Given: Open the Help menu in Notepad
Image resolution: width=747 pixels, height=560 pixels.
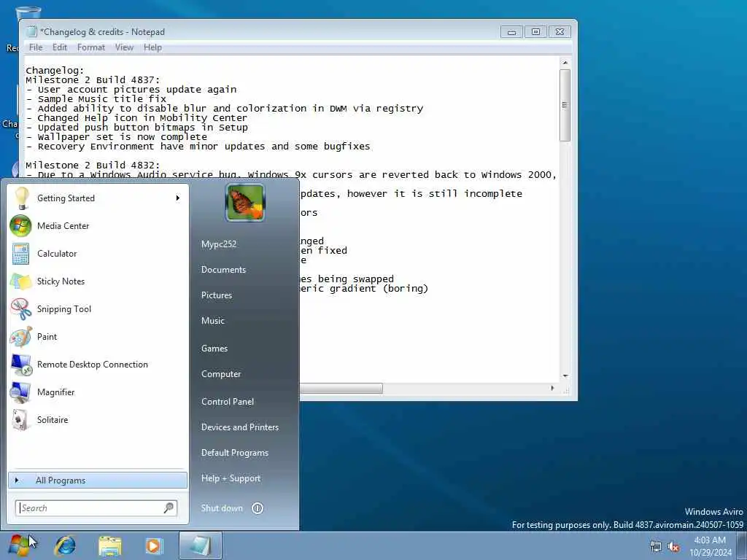Looking at the screenshot, I should pyautogui.click(x=152, y=47).
